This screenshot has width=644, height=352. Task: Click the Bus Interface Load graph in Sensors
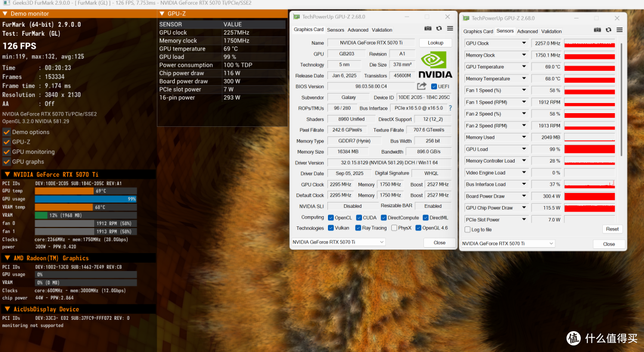coord(589,185)
